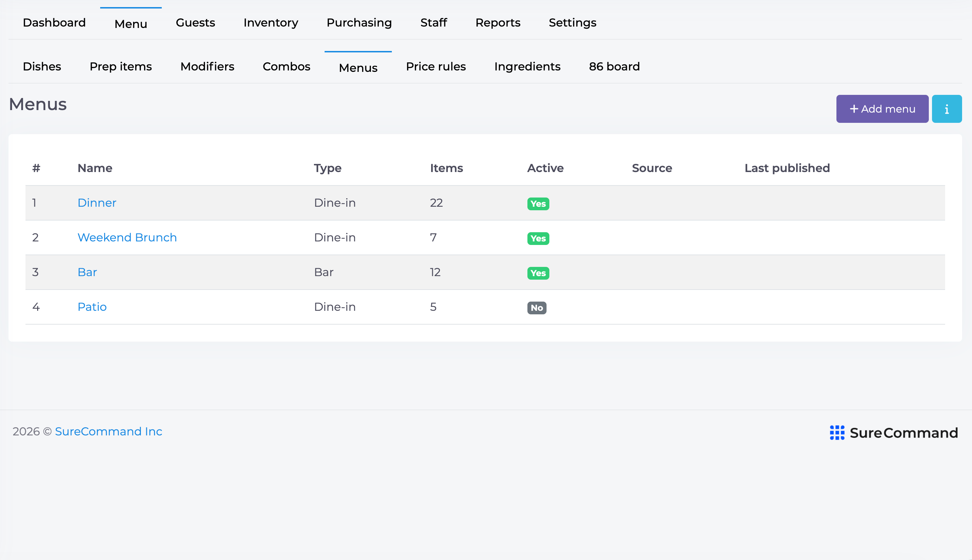Image resolution: width=972 pixels, height=560 pixels.
Task: Click the Menus page heading
Action: tap(38, 104)
